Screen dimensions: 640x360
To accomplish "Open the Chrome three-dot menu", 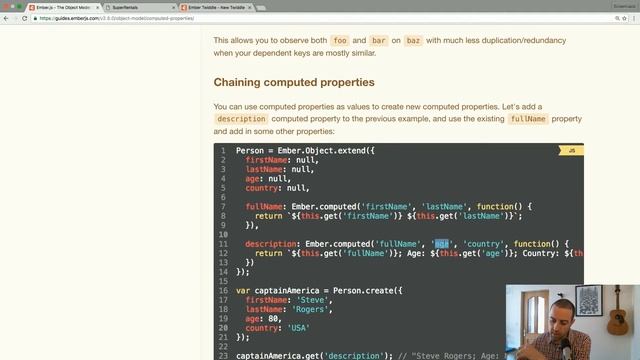I will click(634, 18).
